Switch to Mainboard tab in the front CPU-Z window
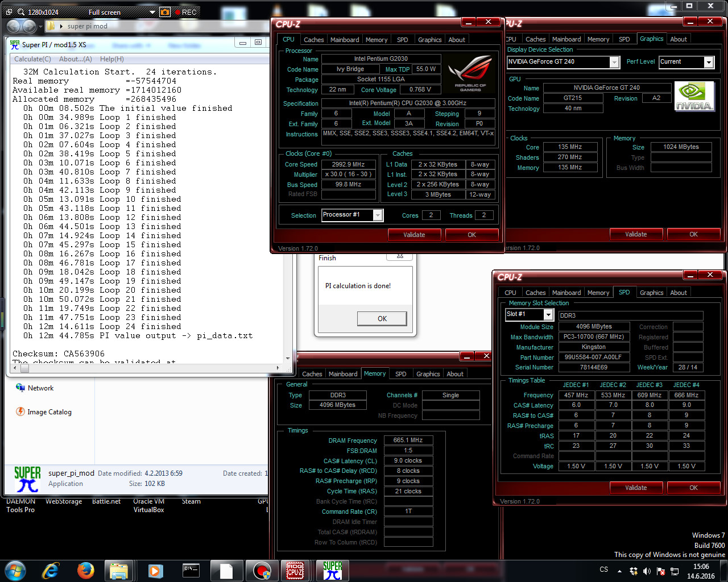The image size is (728, 582). click(x=345, y=40)
